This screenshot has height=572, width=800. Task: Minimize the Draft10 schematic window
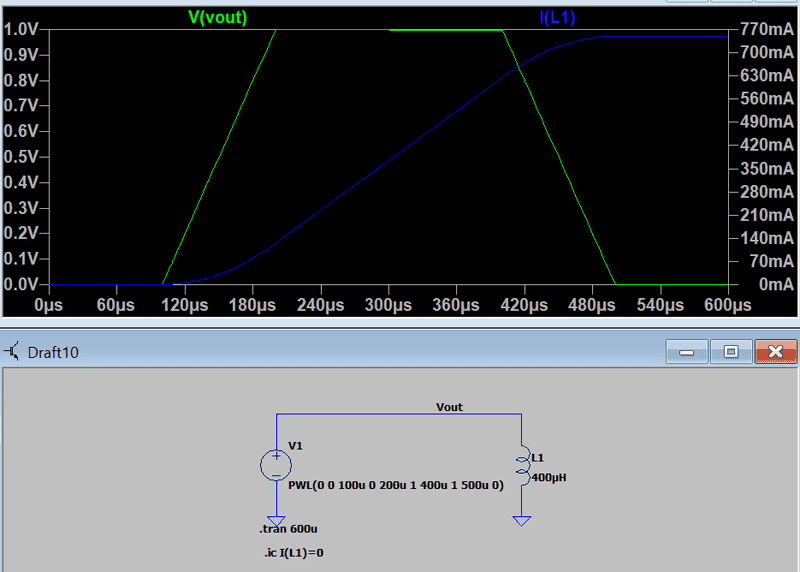pyautogui.click(x=686, y=352)
